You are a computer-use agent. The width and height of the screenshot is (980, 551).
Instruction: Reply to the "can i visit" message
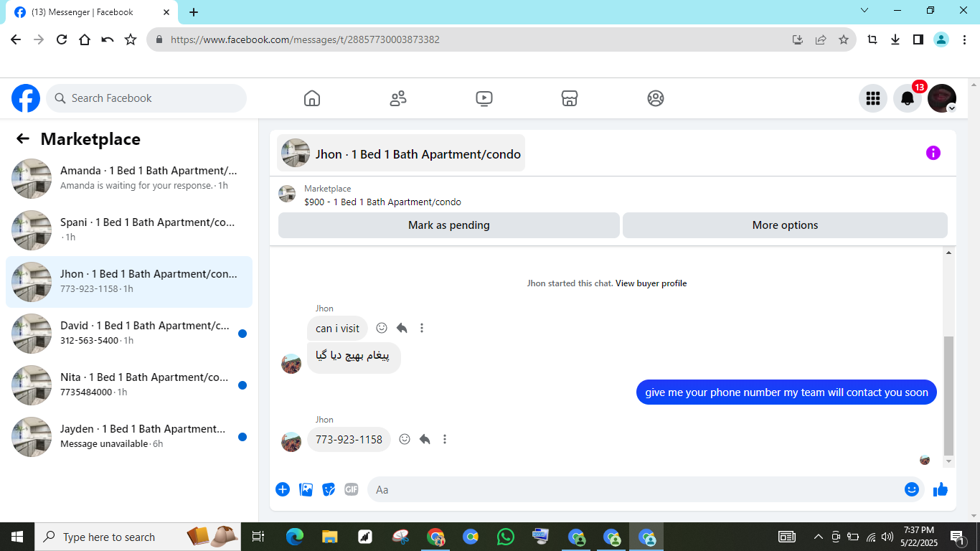pos(402,328)
